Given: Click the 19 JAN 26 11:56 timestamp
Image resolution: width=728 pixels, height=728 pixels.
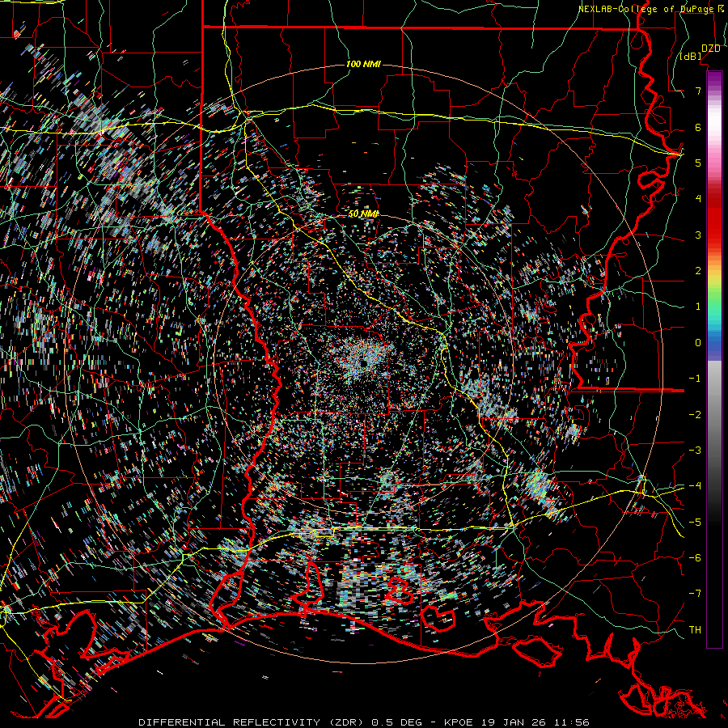Looking at the screenshot, I should coord(534,722).
